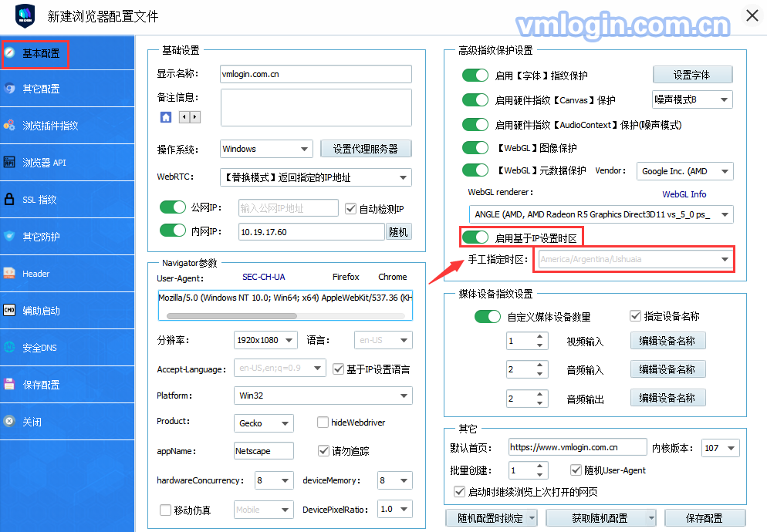Click the globe icon beside 安全DNS
Screen dimensions: 767x532
point(9,347)
